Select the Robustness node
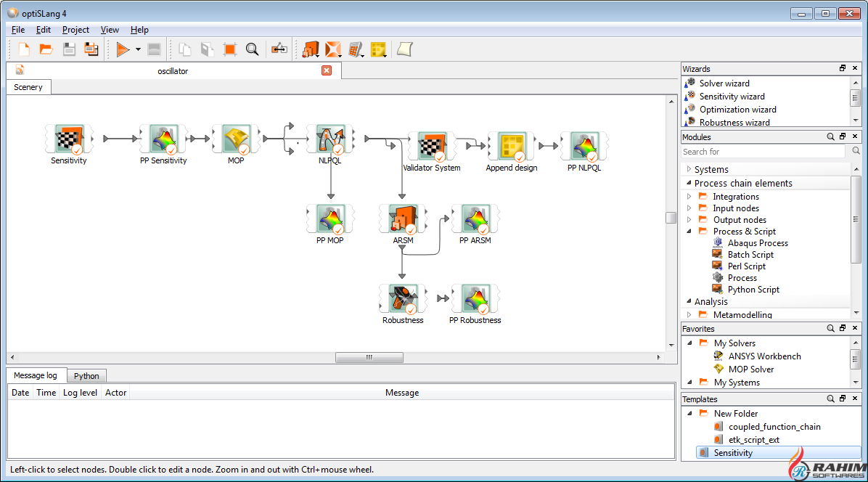 pyautogui.click(x=403, y=298)
